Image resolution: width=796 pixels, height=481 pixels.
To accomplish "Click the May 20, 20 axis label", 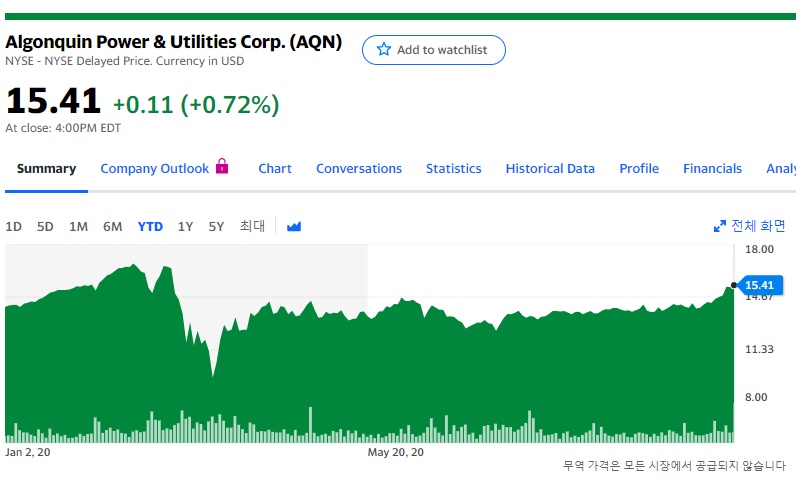I will pyautogui.click(x=395, y=452).
